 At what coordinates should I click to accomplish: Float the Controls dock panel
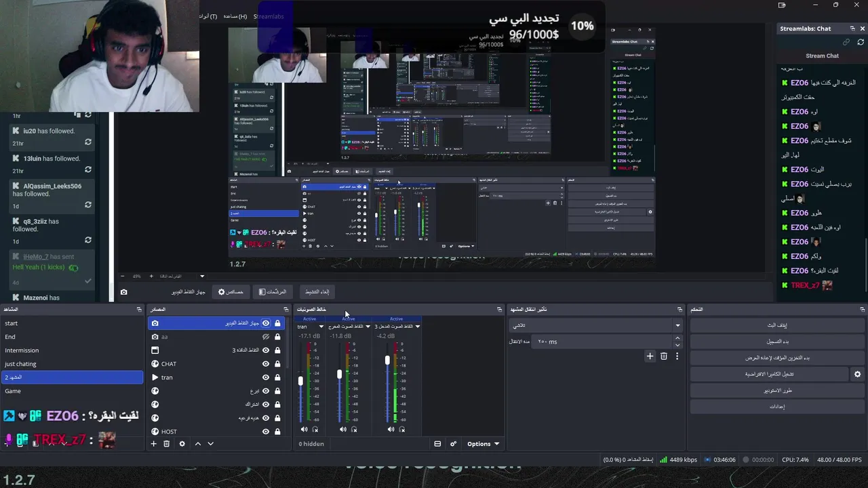tap(862, 310)
